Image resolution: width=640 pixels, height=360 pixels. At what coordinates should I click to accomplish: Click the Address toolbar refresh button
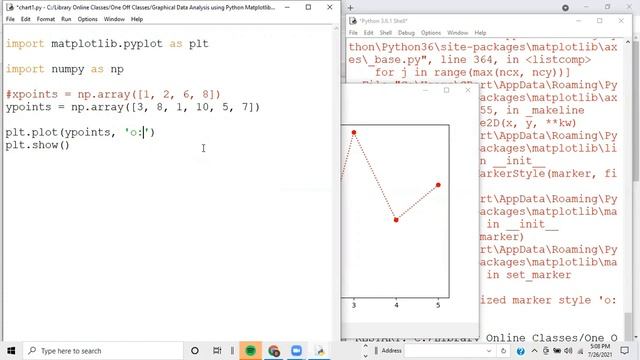[503, 351]
